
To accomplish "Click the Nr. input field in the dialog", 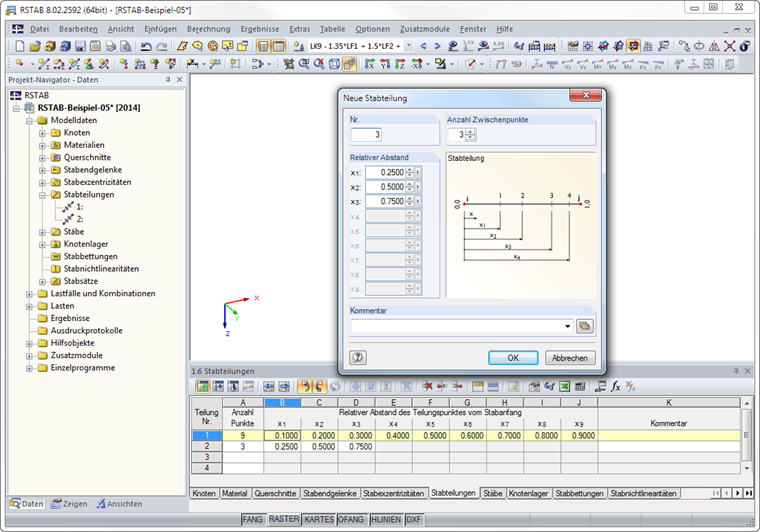I will click(x=366, y=135).
